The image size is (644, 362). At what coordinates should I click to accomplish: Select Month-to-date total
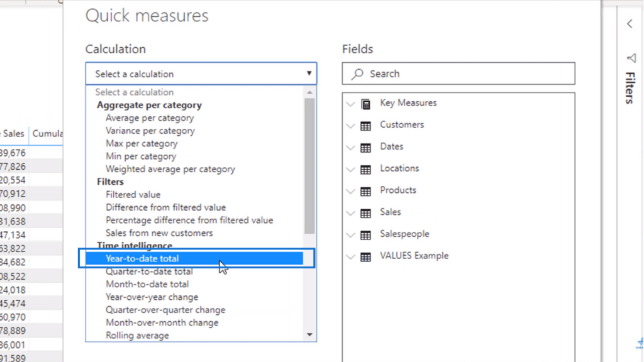147,284
